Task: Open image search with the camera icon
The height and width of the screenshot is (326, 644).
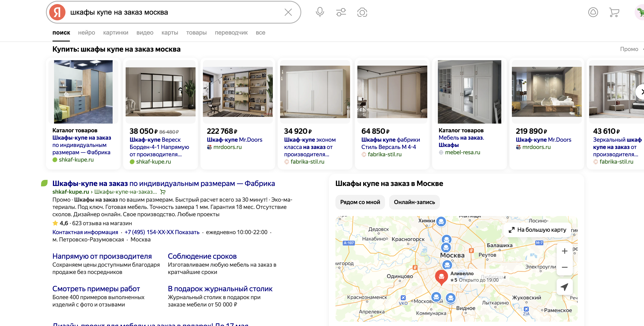Action: 362,12
